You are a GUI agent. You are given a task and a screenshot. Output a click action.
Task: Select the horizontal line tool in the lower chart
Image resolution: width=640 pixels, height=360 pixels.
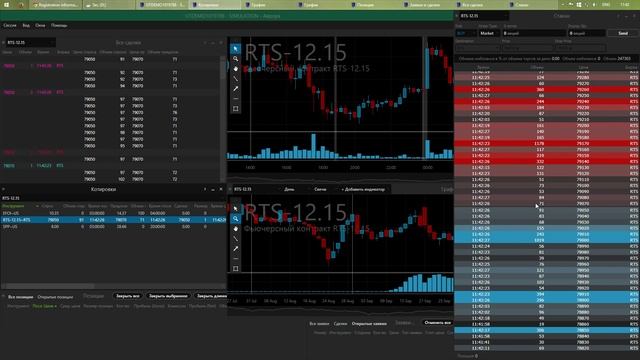coord(236,259)
